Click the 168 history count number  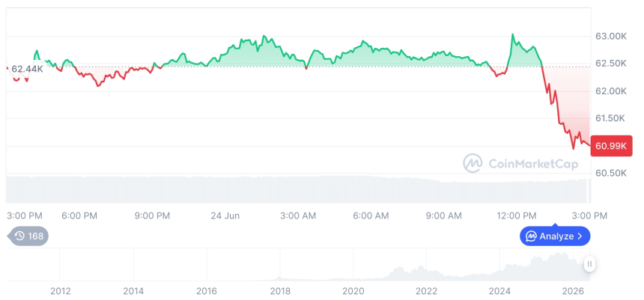coord(35,236)
